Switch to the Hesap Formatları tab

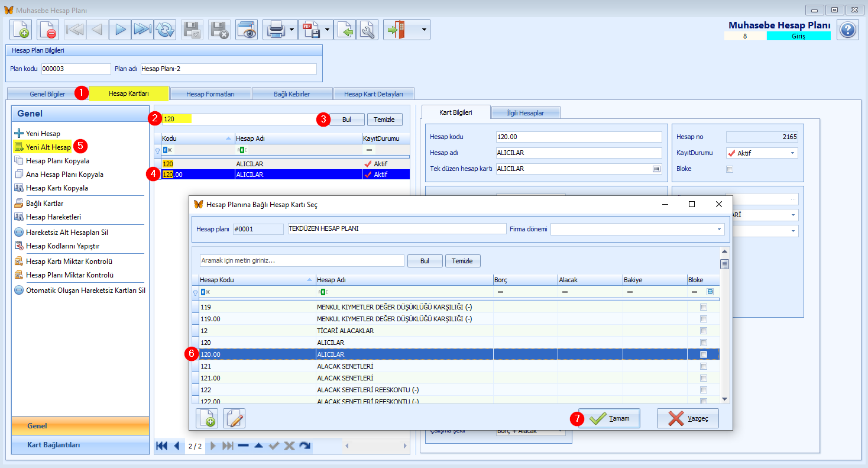point(210,93)
